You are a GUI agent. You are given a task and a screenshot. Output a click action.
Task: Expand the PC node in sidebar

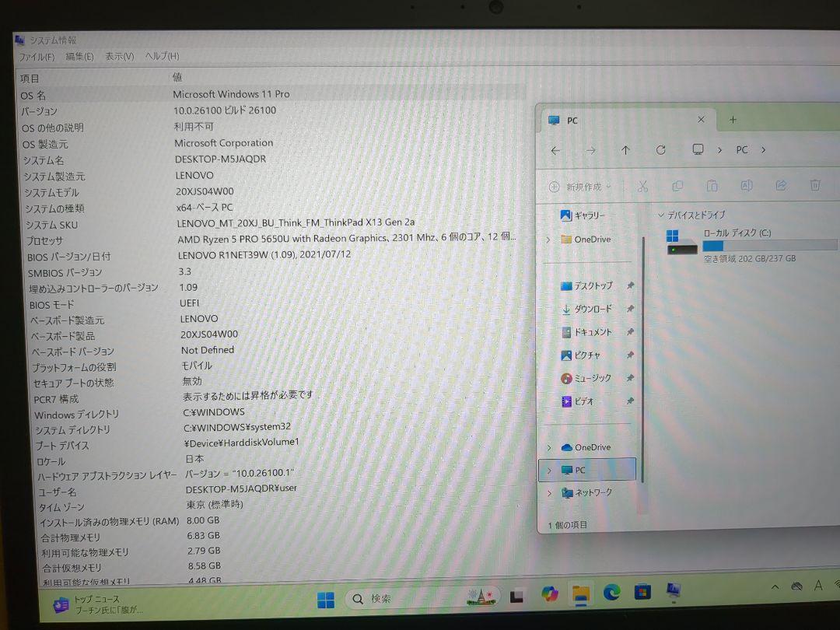(x=549, y=471)
